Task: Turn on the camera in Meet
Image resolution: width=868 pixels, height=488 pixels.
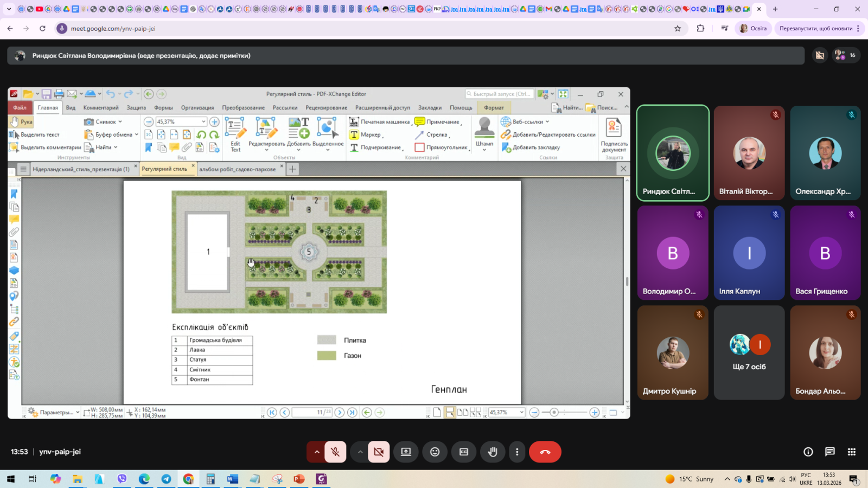Action: [x=379, y=452]
